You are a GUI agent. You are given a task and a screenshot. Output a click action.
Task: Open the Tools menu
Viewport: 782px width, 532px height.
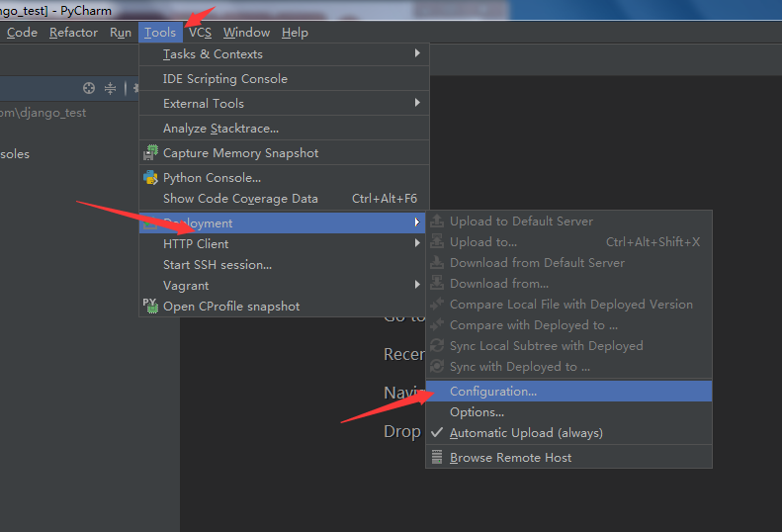[160, 33]
